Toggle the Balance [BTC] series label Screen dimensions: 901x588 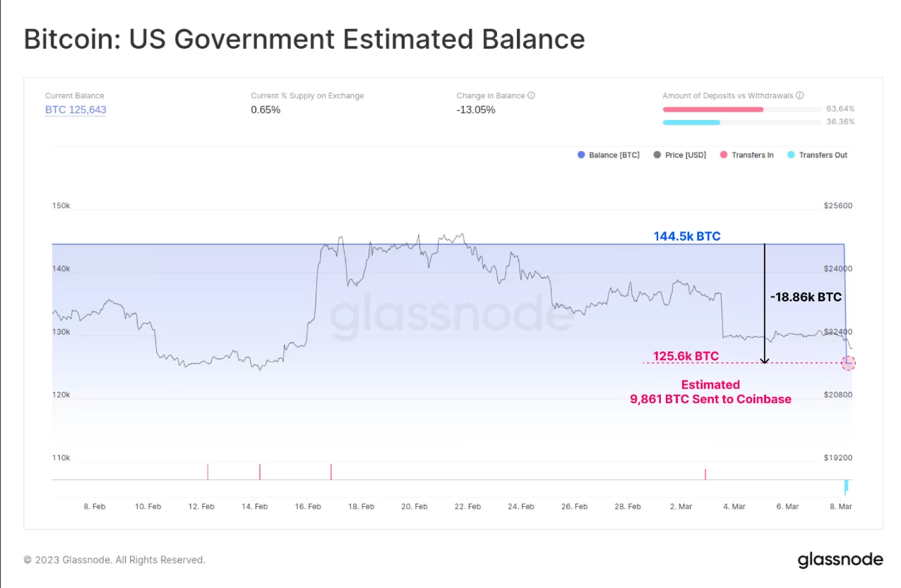(614, 155)
